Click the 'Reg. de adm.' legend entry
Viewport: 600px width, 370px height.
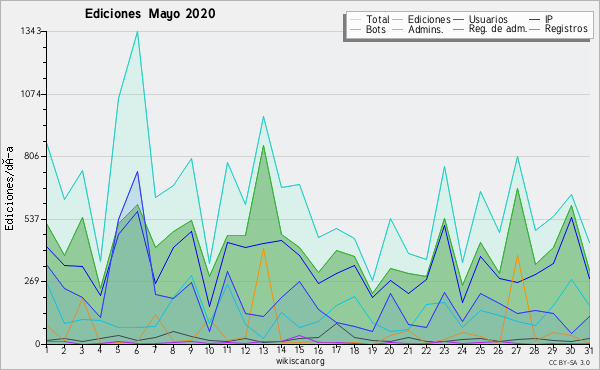498,29
